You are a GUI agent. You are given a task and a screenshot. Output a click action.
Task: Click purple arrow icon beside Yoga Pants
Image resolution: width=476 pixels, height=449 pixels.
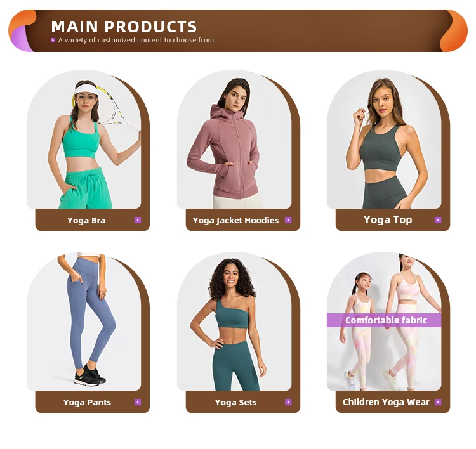[138, 402]
